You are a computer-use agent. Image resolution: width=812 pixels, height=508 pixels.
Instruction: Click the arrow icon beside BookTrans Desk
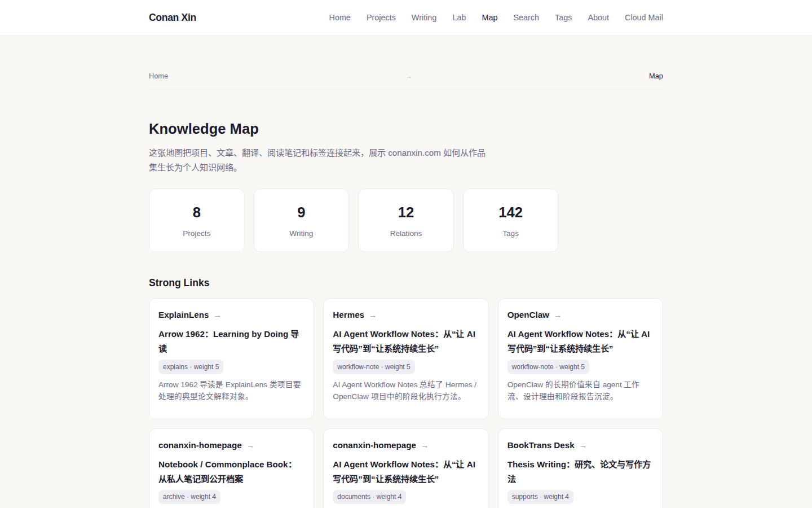coord(583,446)
